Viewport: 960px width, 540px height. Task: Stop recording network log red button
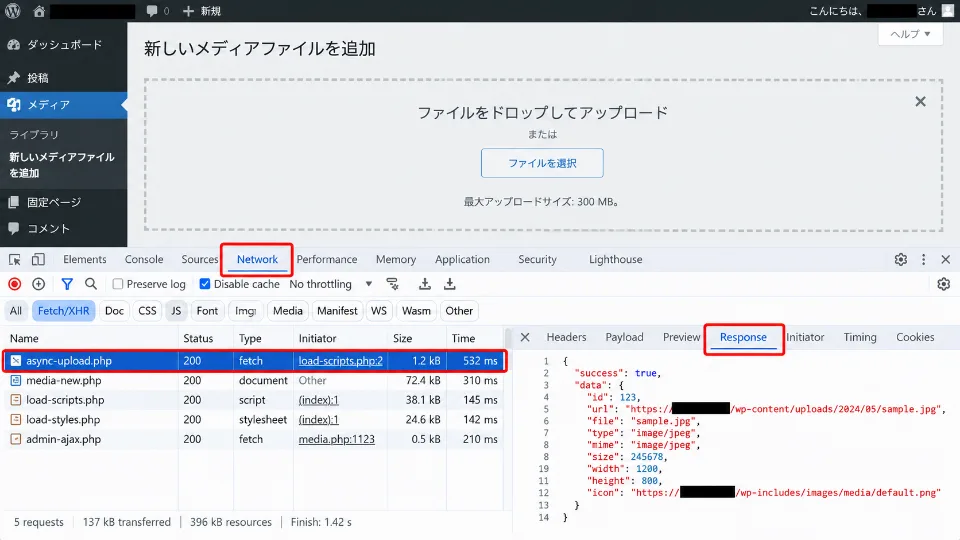[x=15, y=284]
